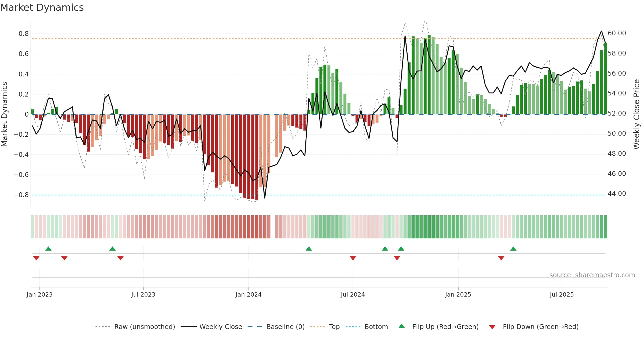644x362 pixels.
Task: Toggle Flip Up (Red→Green) legend entry
Action: click(x=438, y=327)
